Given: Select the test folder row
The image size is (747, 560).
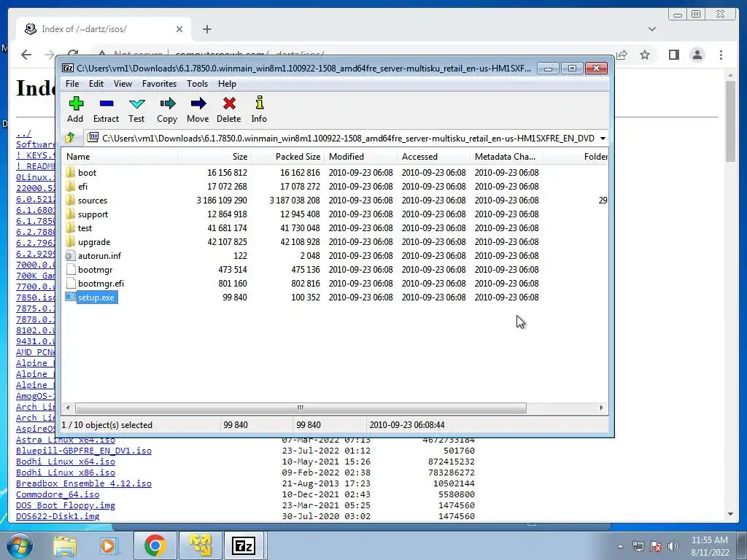Looking at the screenshot, I should click(335, 228).
